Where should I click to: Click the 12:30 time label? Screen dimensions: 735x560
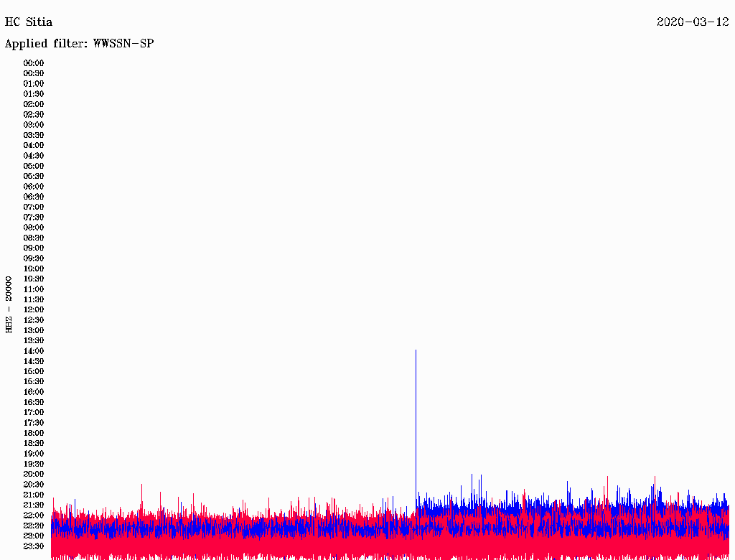tap(34, 320)
